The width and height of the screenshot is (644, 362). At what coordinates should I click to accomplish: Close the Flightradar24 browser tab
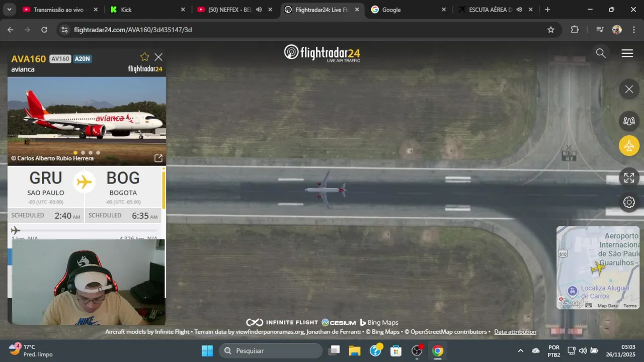(357, 10)
